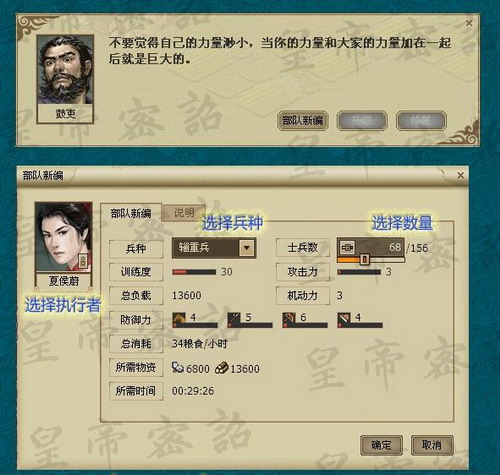Image resolution: width=500 pixels, height=475 pixels.
Task: Click the wood resource icon beside 13600
Action: [222, 368]
